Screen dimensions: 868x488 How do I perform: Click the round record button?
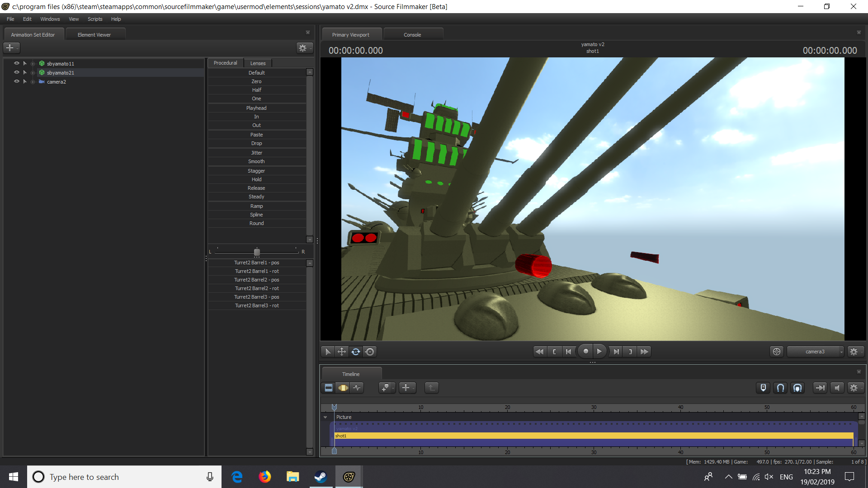pos(585,351)
